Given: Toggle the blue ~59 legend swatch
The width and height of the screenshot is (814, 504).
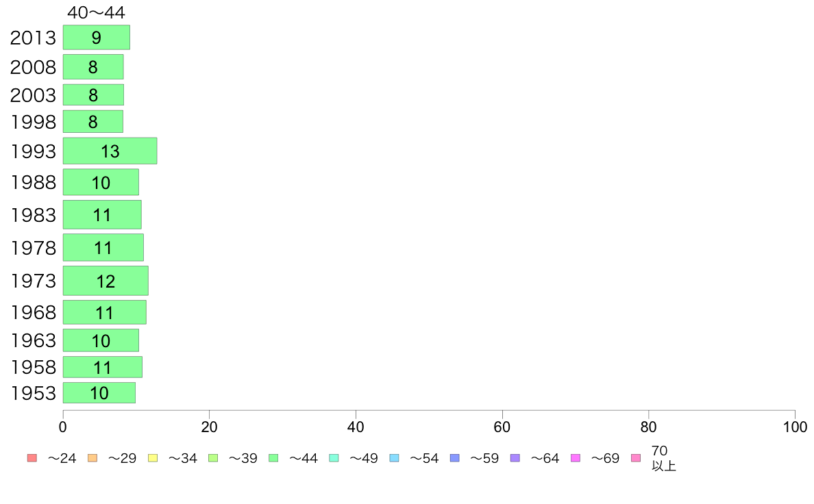Looking at the screenshot, I should (455, 458).
